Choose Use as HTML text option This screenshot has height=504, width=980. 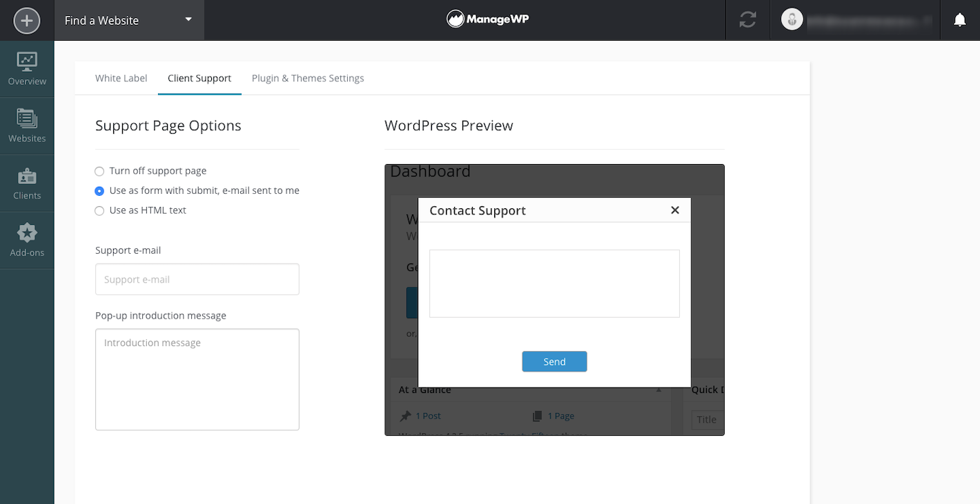pos(99,211)
